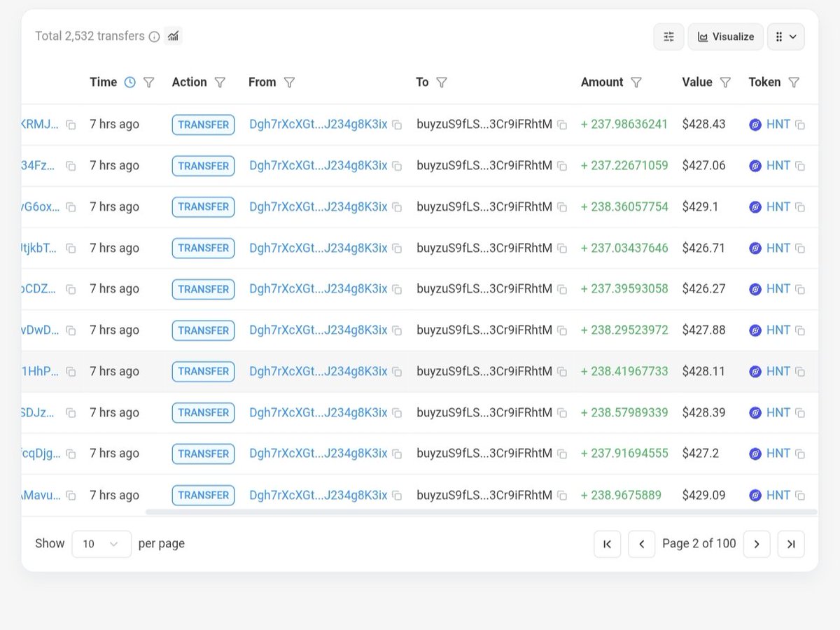
Task: Open the From address in the $428.43 row
Action: [318, 125]
